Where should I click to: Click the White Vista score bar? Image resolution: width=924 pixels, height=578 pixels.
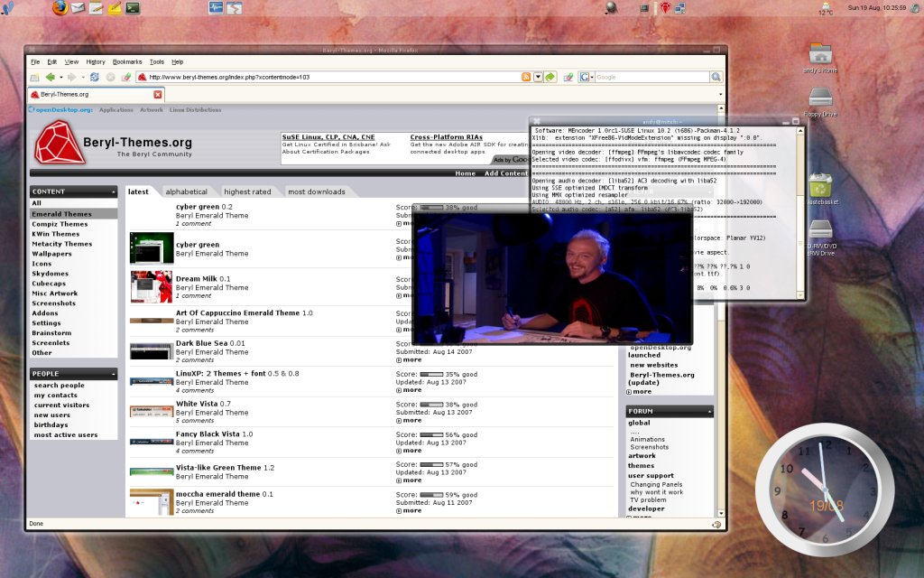(431, 405)
